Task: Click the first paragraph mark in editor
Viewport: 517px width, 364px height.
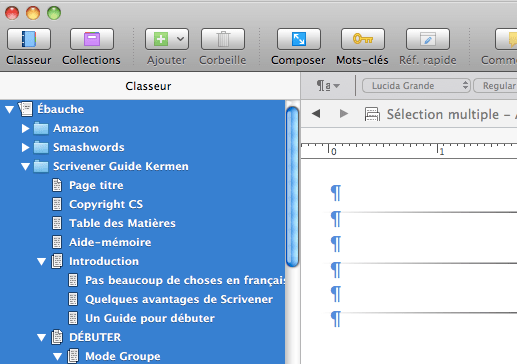Action: pyautogui.click(x=336, y=193)
